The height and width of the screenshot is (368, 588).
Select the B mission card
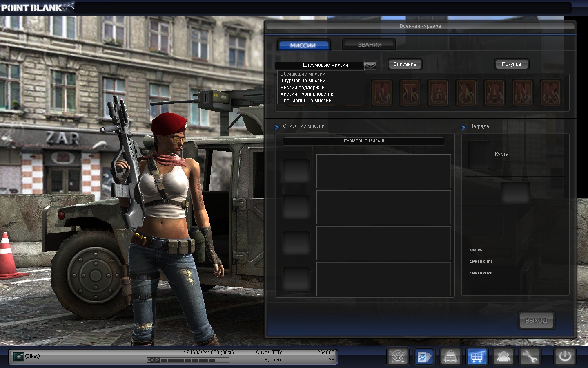pos(438,93)
